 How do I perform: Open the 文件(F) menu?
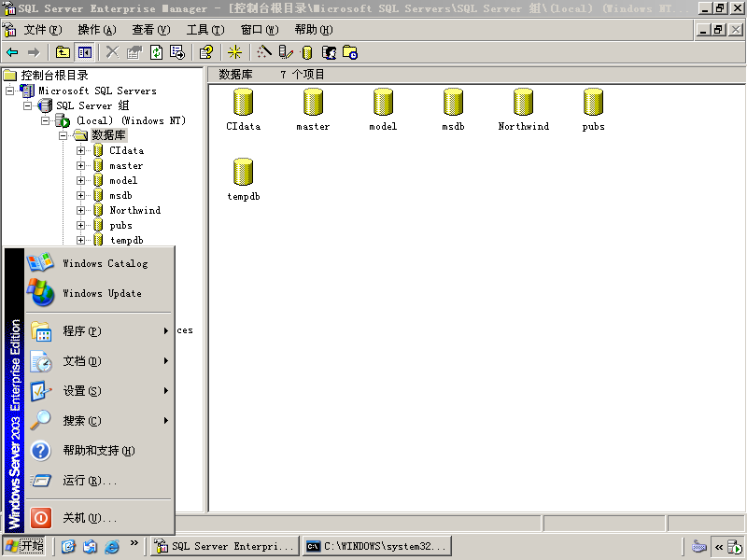[43, 30]
